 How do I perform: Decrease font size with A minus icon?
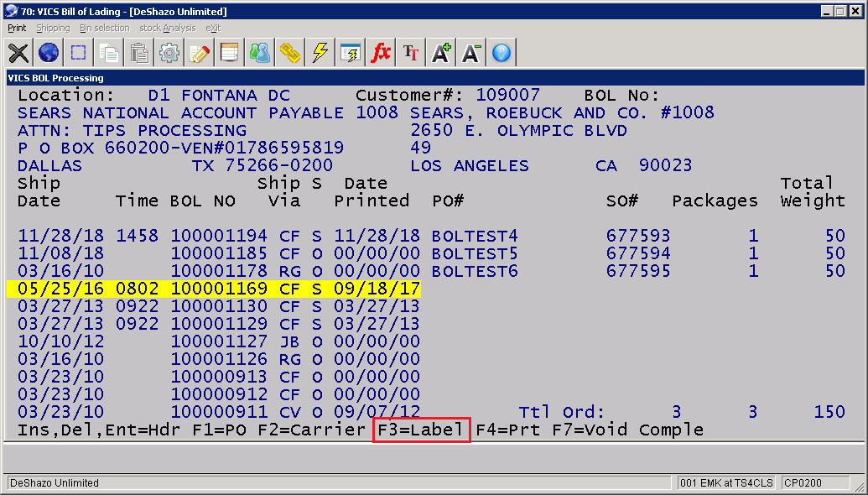pos(470,53)
